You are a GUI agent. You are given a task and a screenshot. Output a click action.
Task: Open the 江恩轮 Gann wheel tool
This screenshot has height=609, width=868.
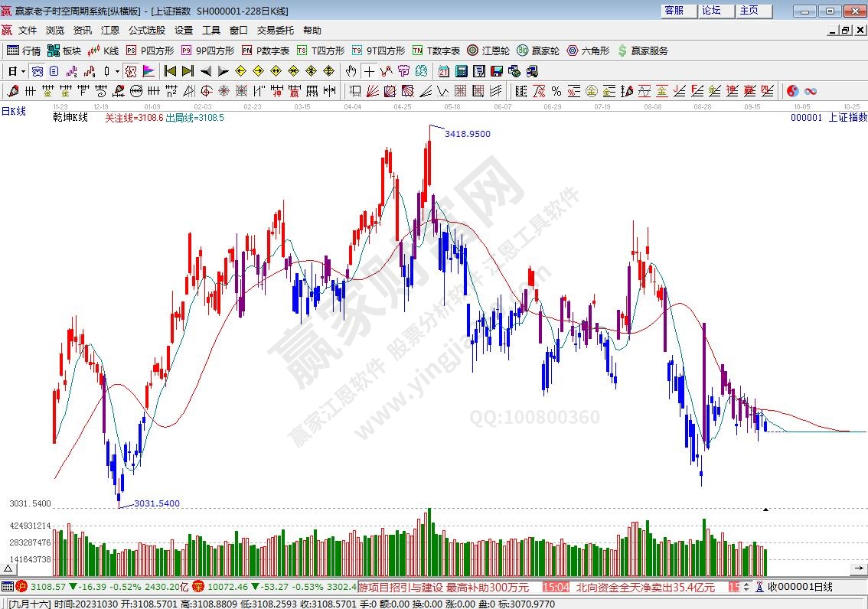(489, 50)
